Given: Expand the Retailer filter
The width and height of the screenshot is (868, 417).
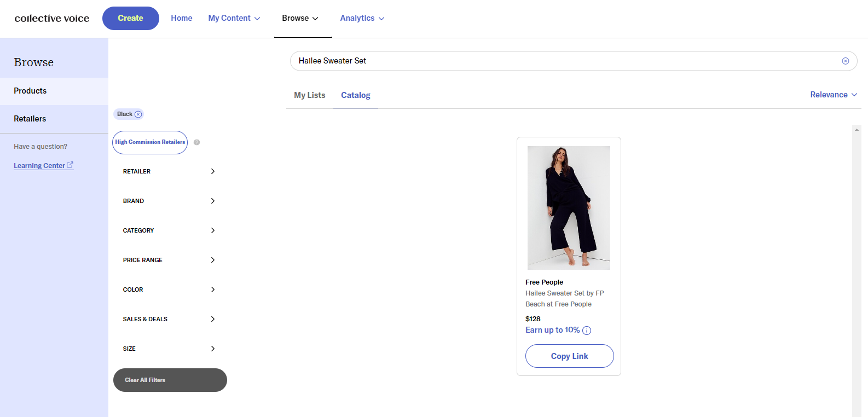Looking at the screenshot, I should click(x=169, y=171).
